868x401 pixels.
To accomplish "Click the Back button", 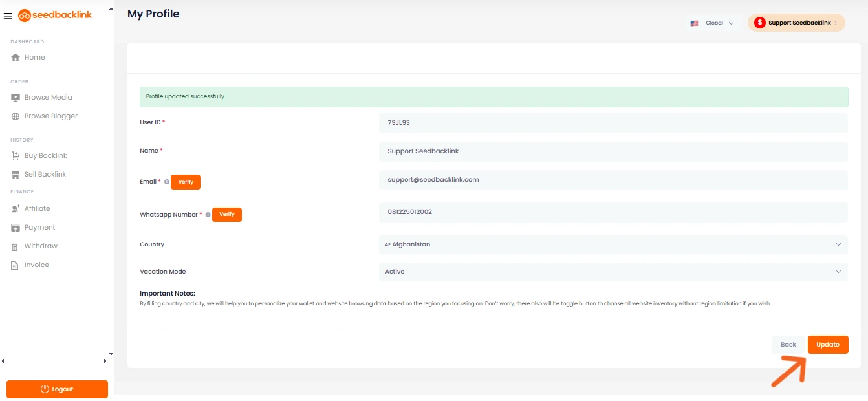I will click(788, 345).
